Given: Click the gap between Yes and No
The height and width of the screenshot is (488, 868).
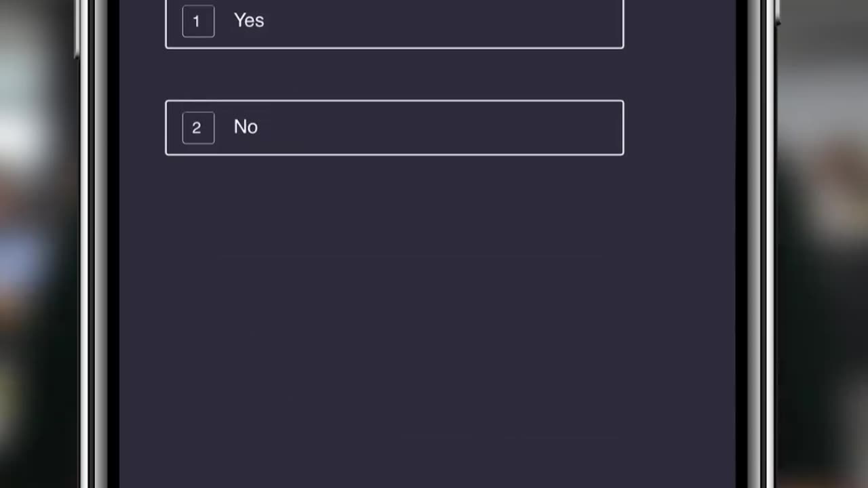Looking at the screenshot, I should pyautogui.click(x=394, y=75).
